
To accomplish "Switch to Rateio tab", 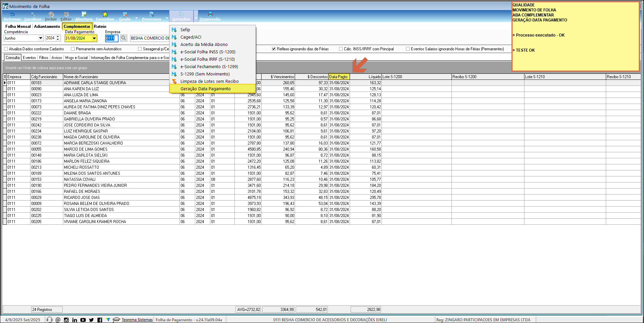I will pyautogui.click(x=100, y=26).
